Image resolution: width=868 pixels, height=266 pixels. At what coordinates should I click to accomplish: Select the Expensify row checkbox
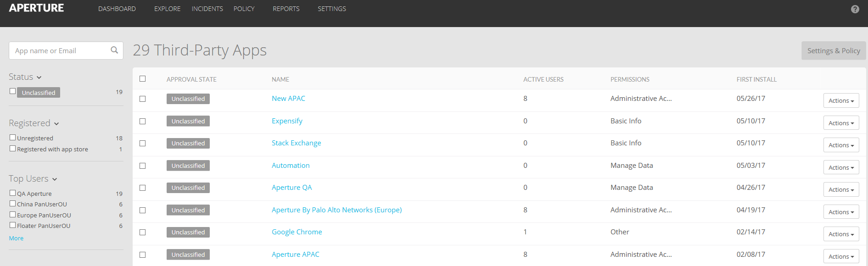143,122
